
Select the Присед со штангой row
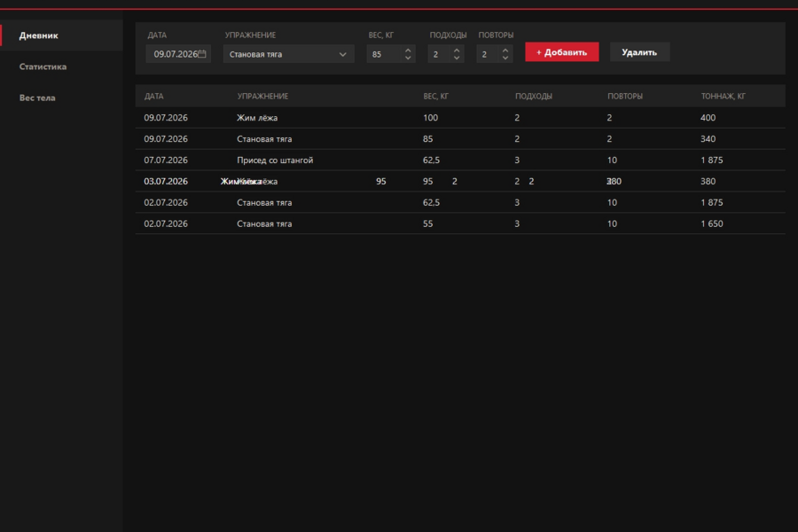460,160
